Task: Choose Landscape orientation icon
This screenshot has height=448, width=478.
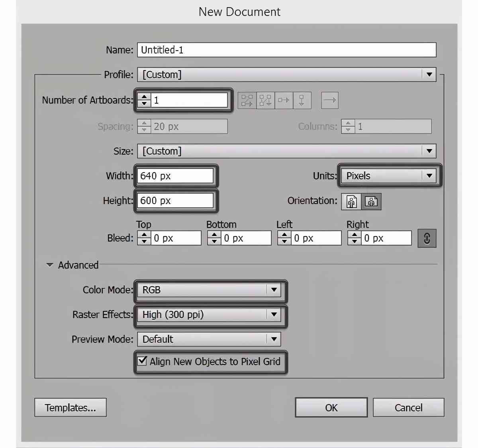Action: click(371, 201)
